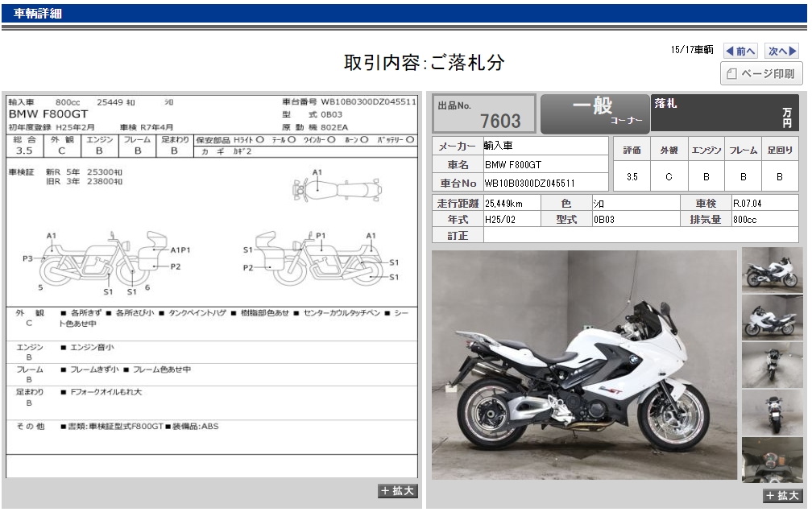Click the left-side motorcycle damage diagram
This screenshot has height=516, width=812.
point(109,259)
